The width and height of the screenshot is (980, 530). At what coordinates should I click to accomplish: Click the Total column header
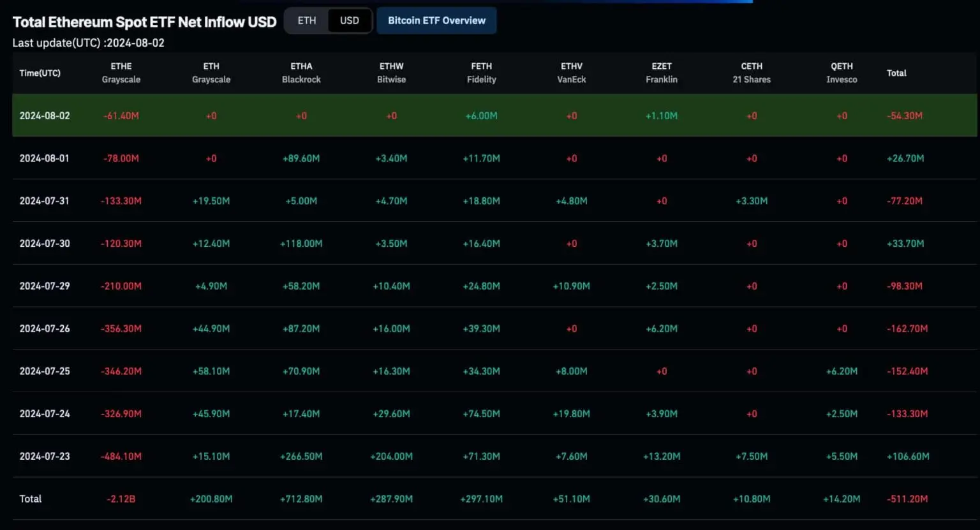coord(896,73)
